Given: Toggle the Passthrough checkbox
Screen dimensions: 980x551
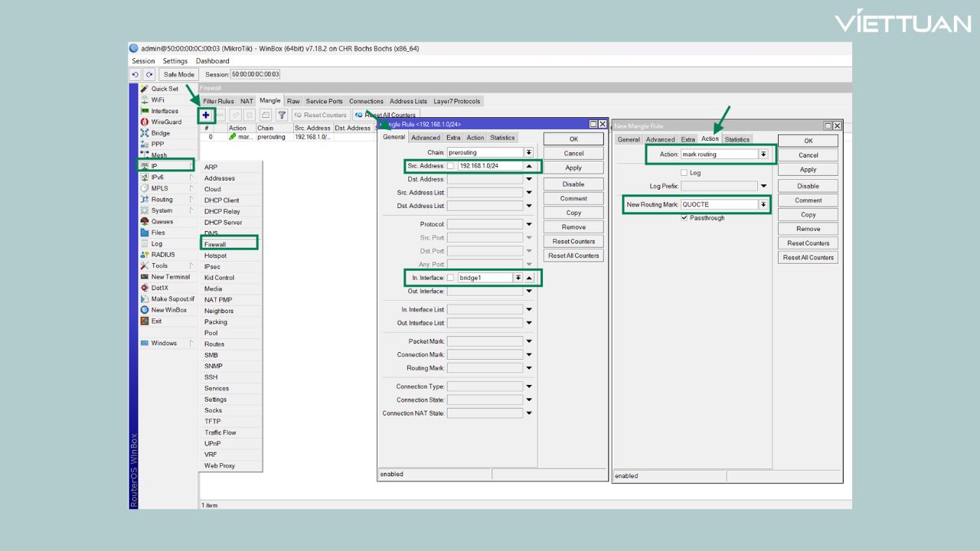Looking at the screenshot, I should click(684, 218).
